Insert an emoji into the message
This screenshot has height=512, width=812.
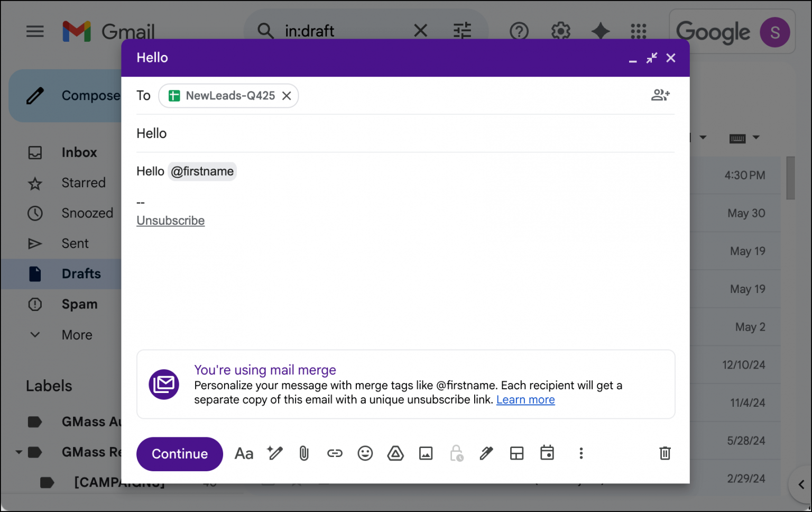(x=365, y=453)
